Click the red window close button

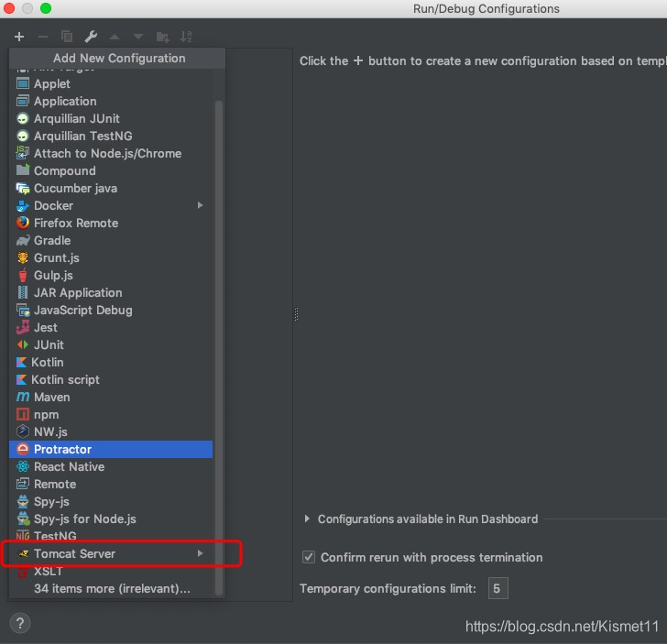pos(9,8)
